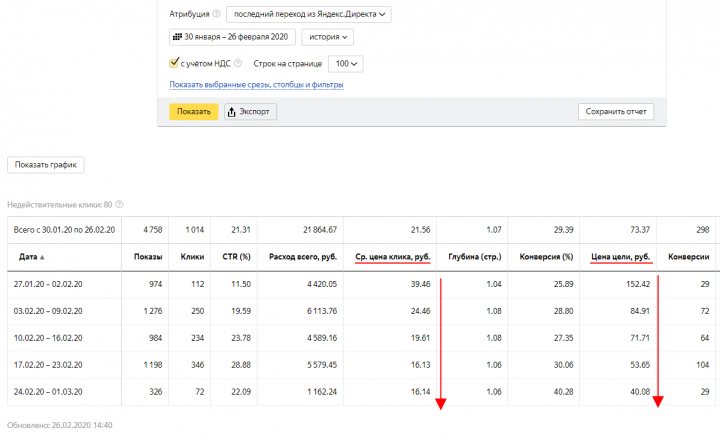Toggle the с учётом НДС checkbox

(175, 63)
